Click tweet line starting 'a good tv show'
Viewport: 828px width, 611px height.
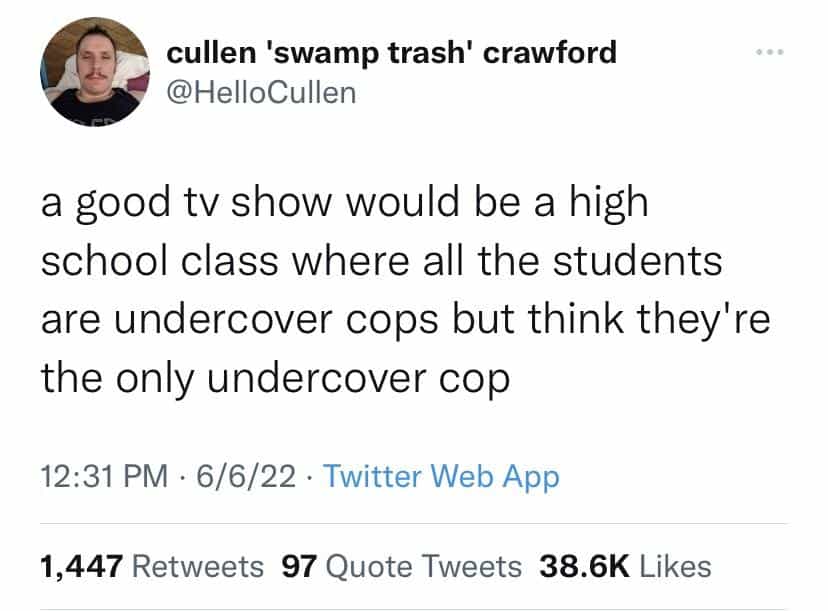(344, 203)
